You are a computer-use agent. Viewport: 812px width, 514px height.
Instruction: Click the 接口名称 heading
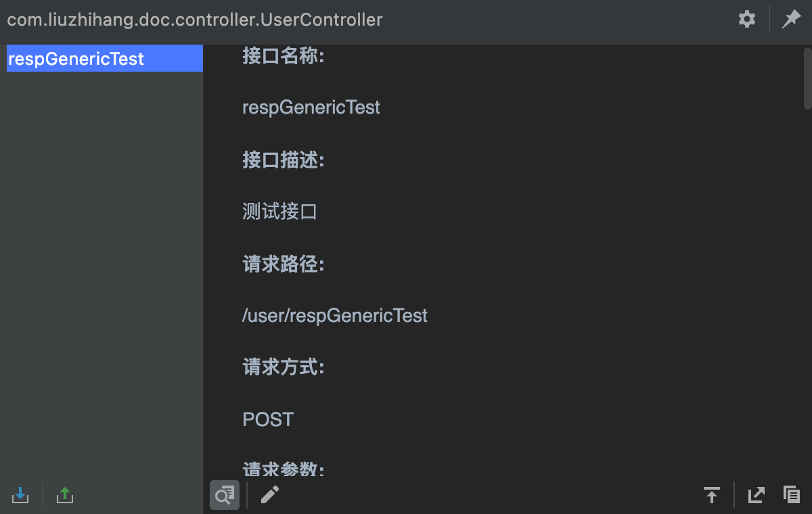coord(284,56)
